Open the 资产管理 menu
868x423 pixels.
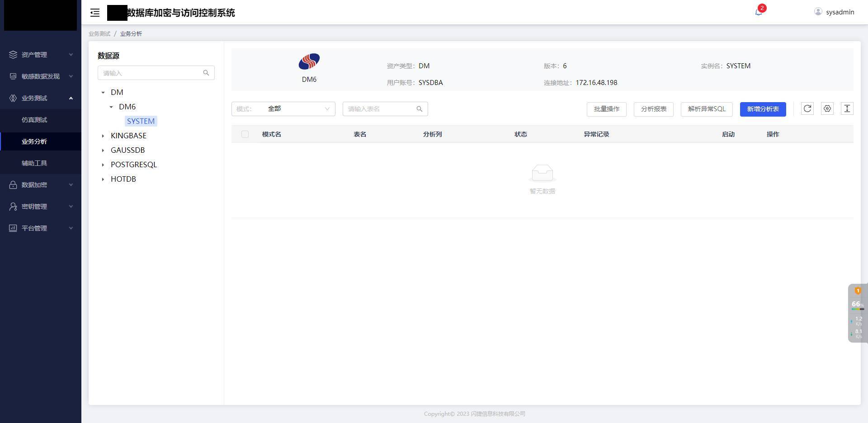(41, 55)
